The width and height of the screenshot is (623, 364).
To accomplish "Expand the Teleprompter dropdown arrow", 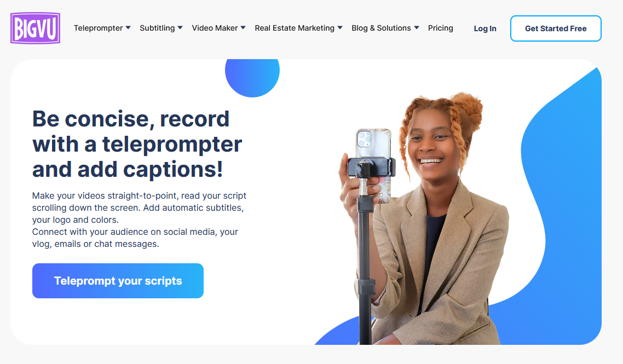I will pyautogui.click(x=128, y=28).
